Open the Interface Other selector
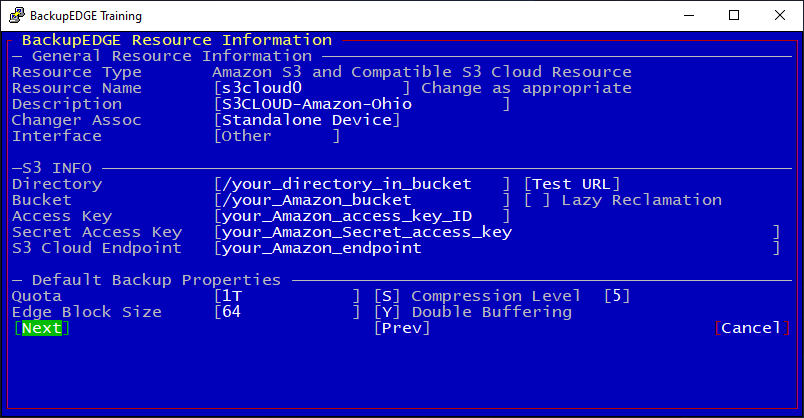This screenshot has height=418, width=804. [277, 136]
